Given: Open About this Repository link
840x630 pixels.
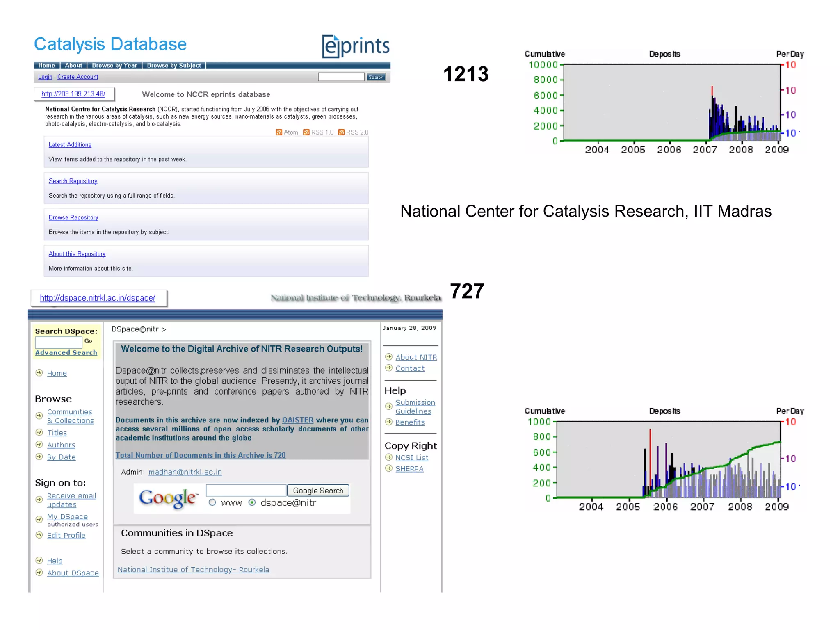Looking at the screenshot, I should [77, 254].
